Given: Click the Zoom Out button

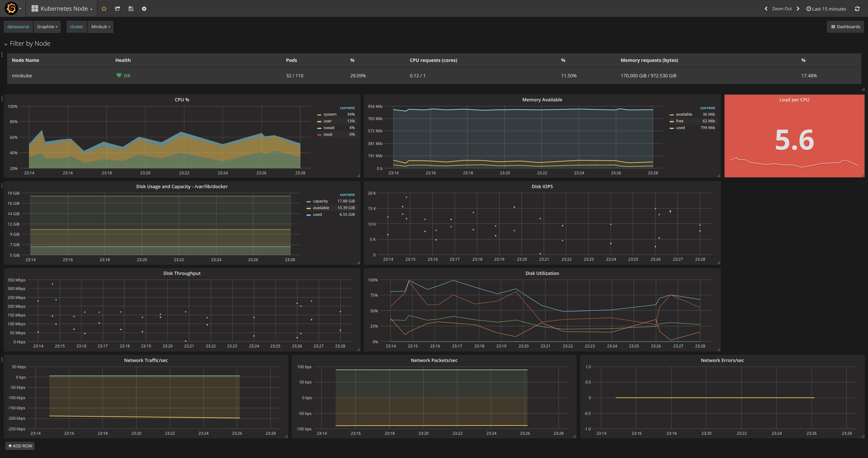Looking at the screenshot, I should point(782,9).
